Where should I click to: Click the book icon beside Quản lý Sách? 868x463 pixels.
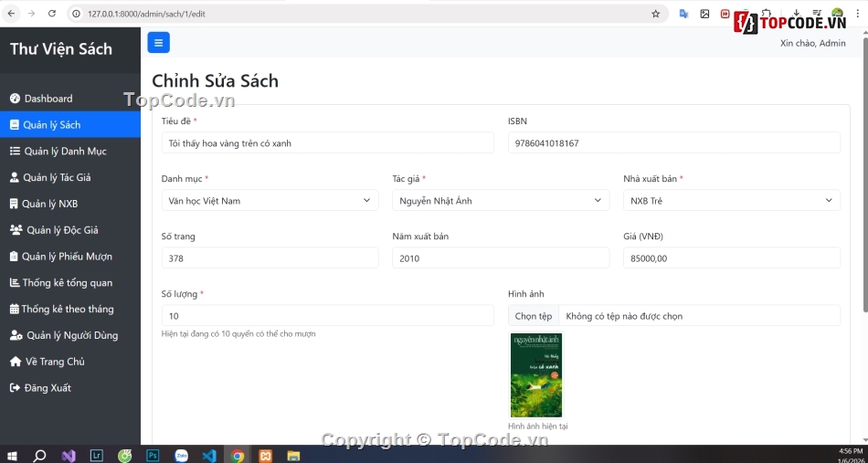pyautogui.click(x=15, y=125)
